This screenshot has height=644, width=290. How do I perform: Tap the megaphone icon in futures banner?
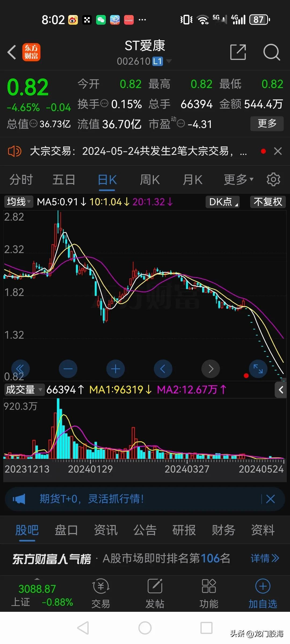pos(19,499)
